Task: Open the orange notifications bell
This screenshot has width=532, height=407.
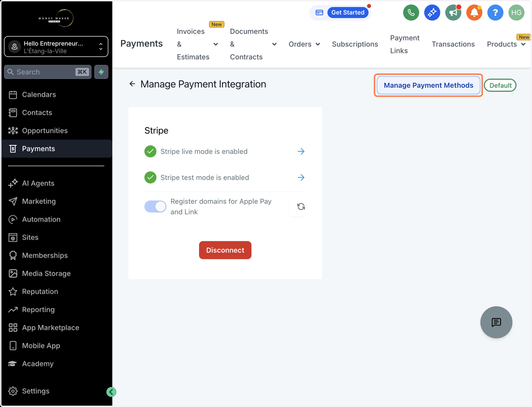Action: [x=474, y=12]
